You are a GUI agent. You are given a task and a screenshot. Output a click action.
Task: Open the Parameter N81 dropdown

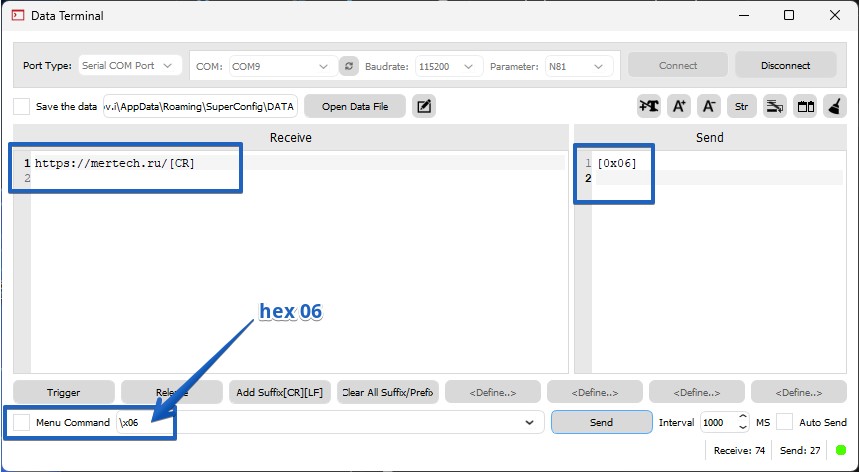tap(578, 66)
